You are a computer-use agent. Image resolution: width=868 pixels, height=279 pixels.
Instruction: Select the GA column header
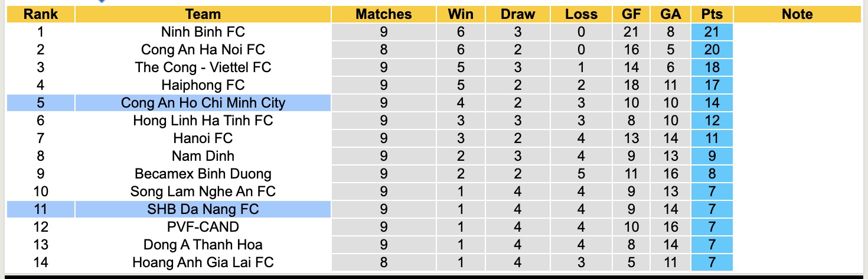click(671, 14)
